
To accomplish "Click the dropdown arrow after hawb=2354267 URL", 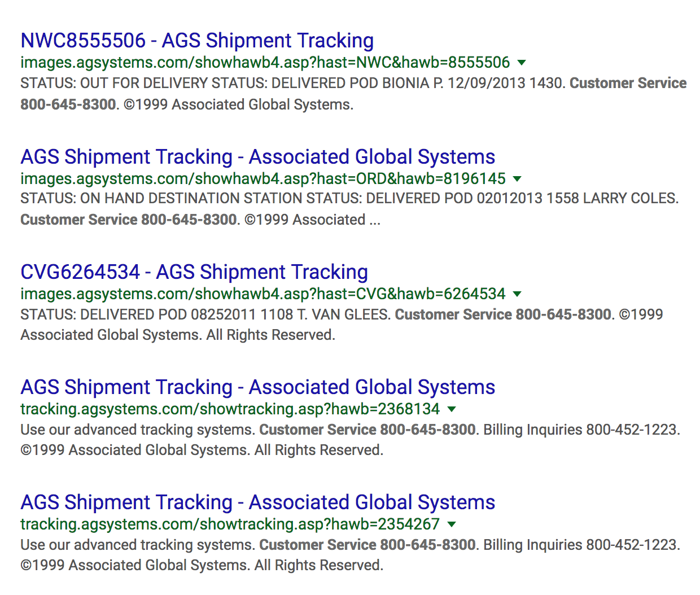I will [452, 524].
